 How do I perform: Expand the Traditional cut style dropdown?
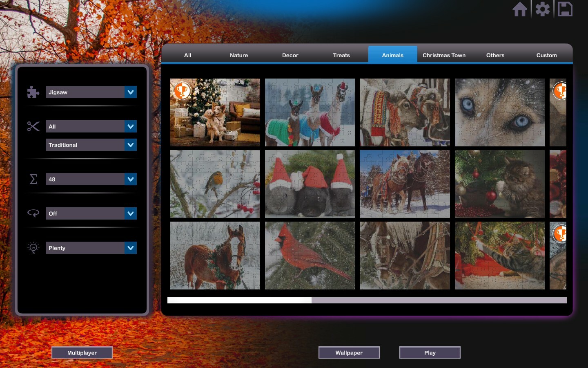(91, 145)
